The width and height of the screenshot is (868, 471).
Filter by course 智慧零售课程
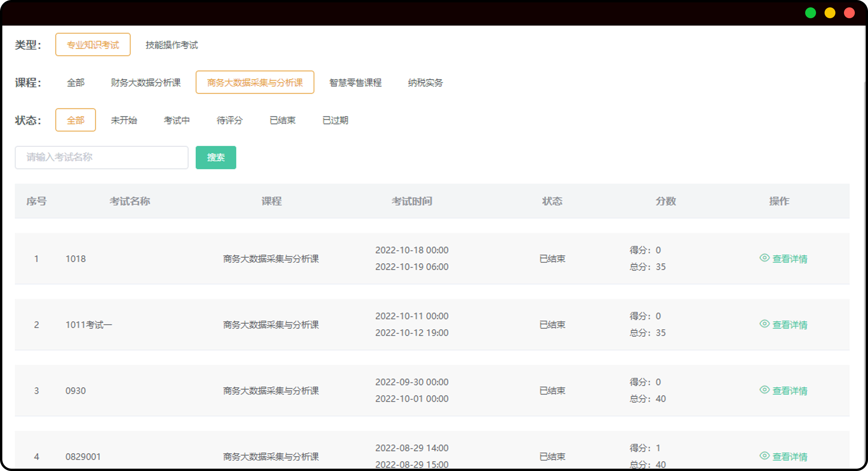point(355,83)
